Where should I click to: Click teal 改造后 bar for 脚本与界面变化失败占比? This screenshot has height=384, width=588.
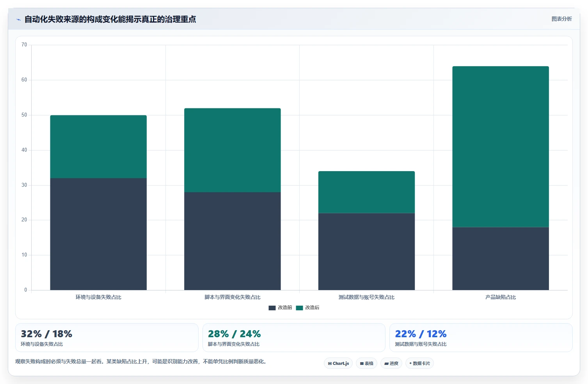(x=233, y=150)
